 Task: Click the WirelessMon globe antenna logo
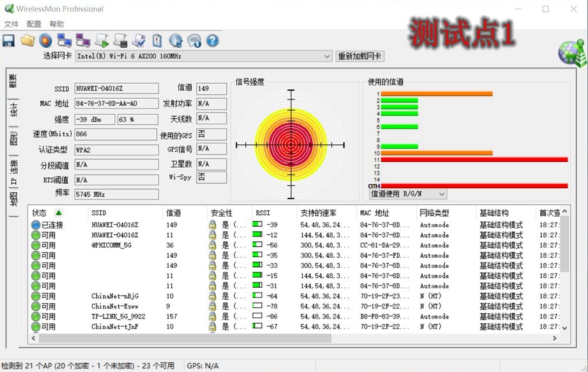572,52
